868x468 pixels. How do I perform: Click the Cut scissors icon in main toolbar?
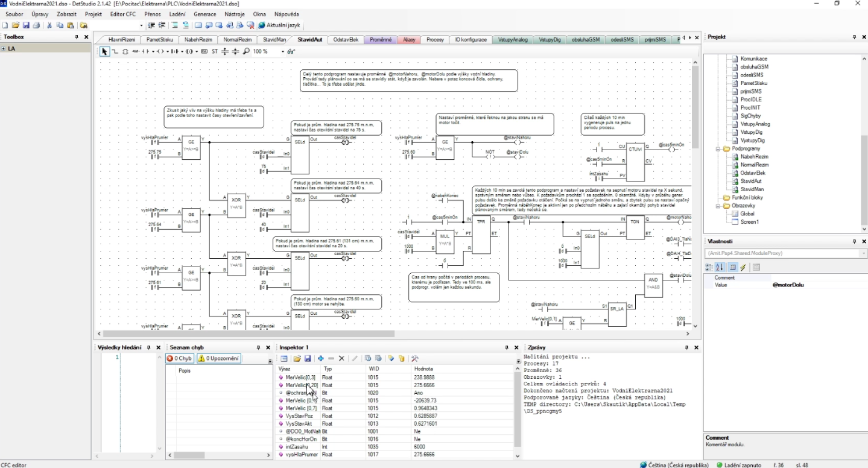pos(49,25)
